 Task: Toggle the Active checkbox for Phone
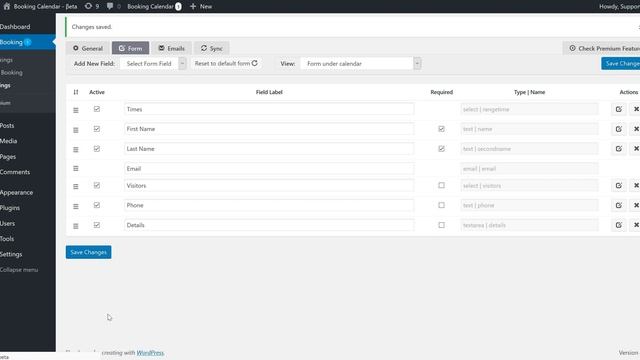(x=97, y=205)
